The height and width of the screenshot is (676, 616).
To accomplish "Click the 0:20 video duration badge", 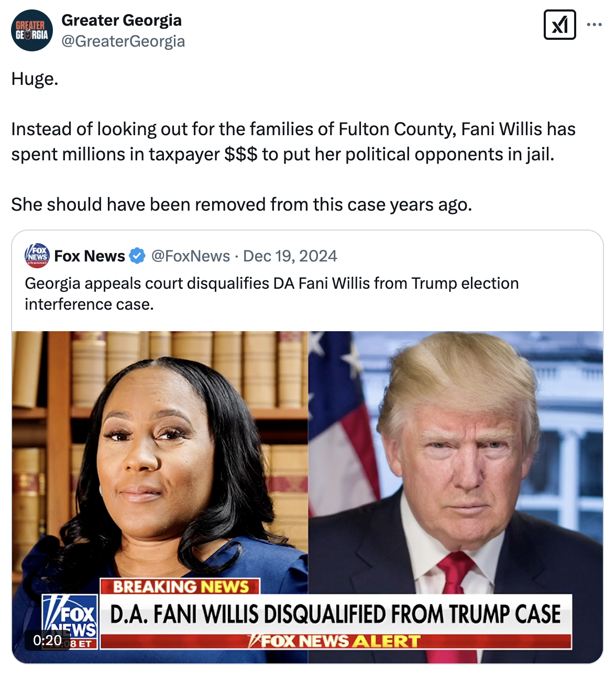I will click(x=47, y=640).
